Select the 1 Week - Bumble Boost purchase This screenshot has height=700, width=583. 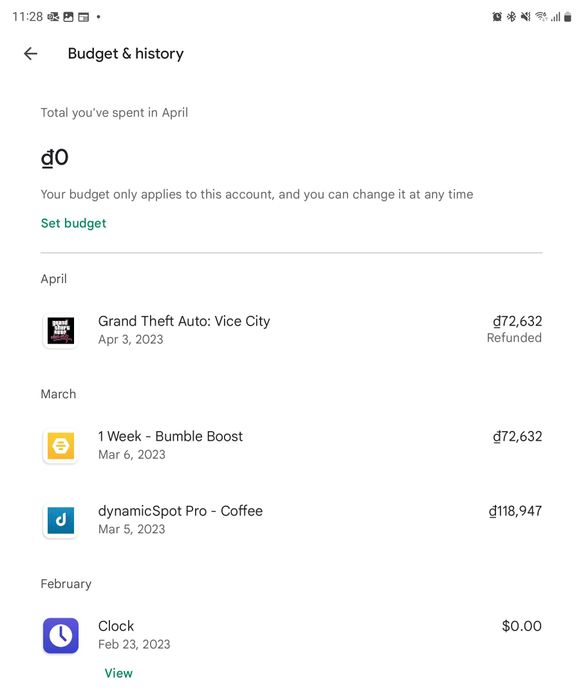(x=292, y=446)
